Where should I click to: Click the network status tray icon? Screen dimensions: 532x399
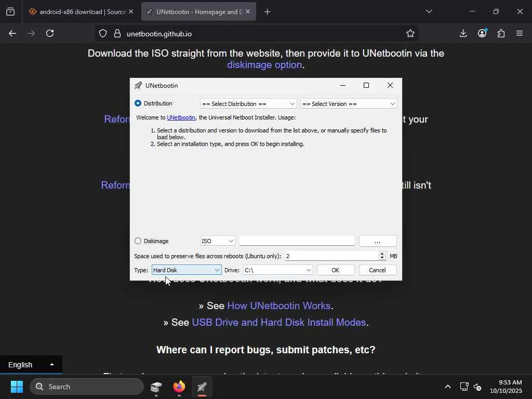pyautogui.click(x=464, y=387)
